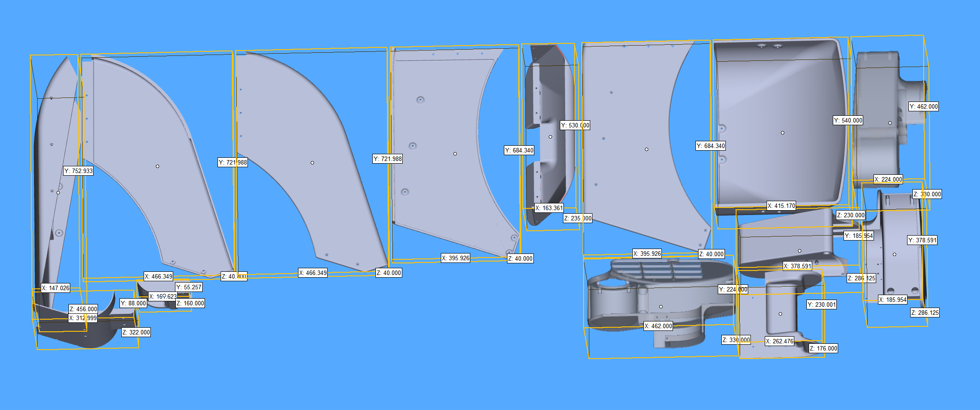Viewport: 980px width, 410px height.
Task: Click the X: 224.000 dimension label
Action: point(889,179)
